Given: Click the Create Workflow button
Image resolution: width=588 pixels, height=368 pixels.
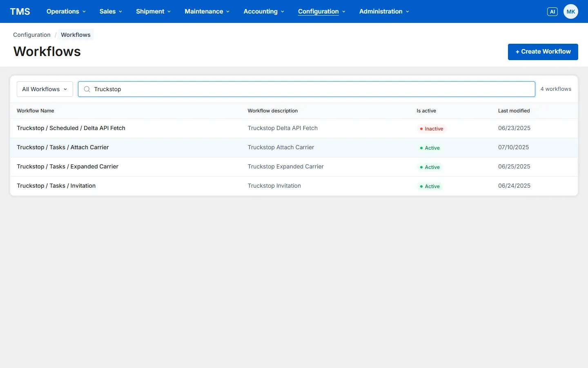Looking at the screenshot, I should click(543, 52).
